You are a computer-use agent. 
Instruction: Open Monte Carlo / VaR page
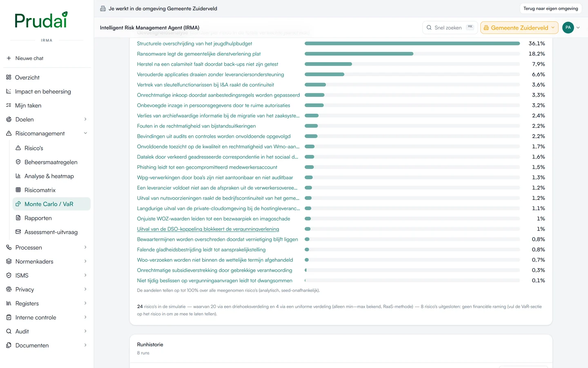51,204
